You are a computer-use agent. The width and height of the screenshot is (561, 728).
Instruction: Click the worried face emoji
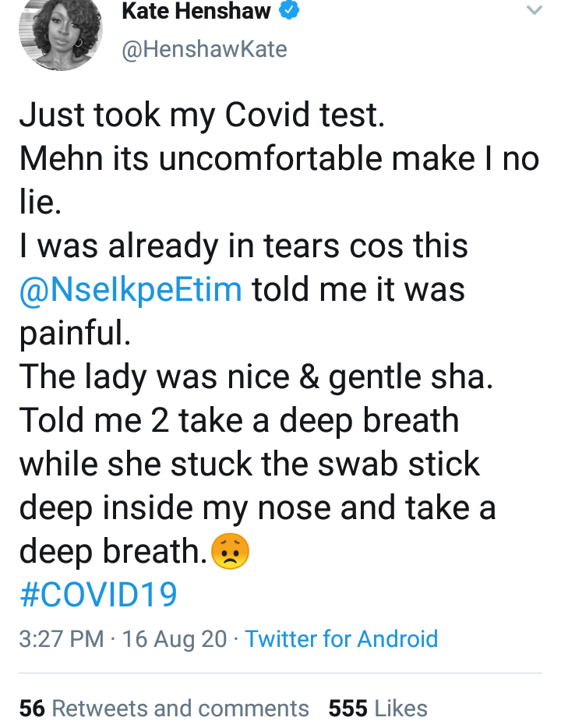tap(230, 552)
